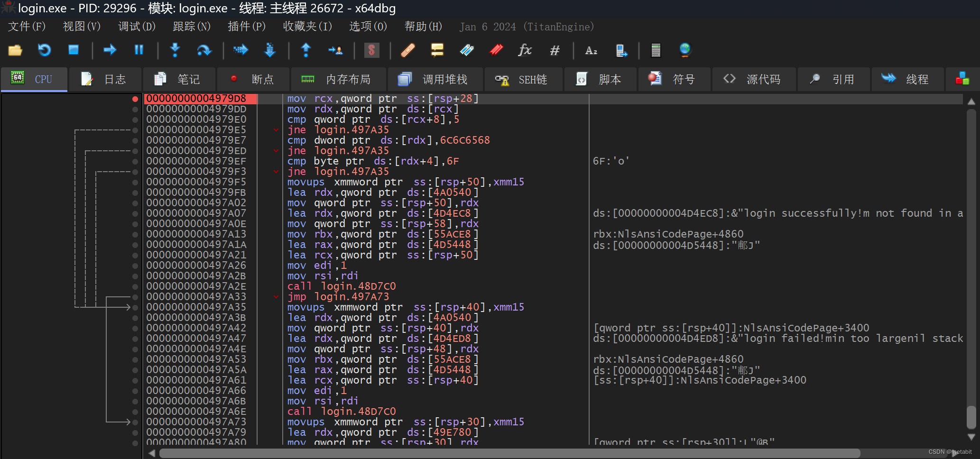Toggle breakpoint dot at address 0000000000497A2E

(135, 287)
